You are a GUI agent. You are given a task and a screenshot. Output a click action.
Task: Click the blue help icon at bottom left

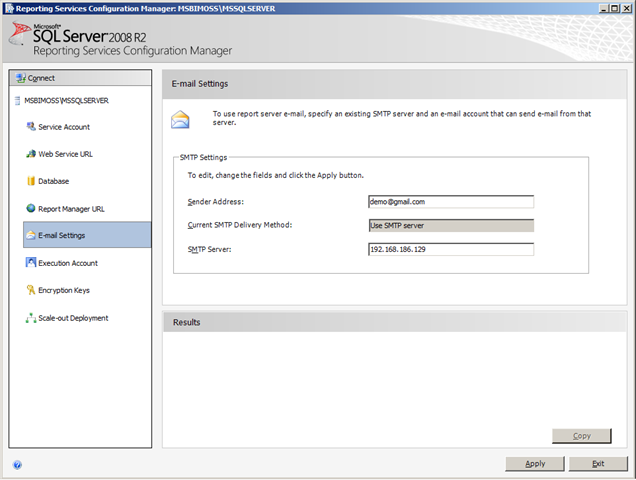tap(17, 465)
